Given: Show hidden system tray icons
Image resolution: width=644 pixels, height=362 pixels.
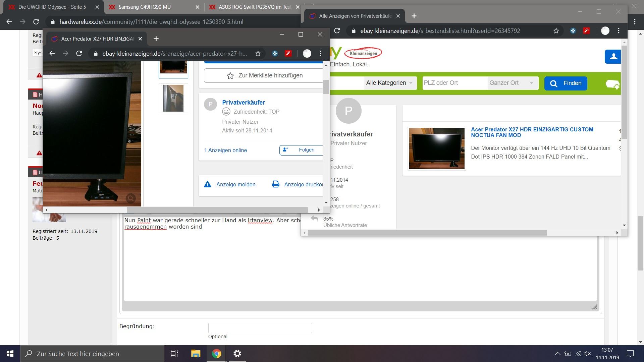Looking at the screenshot, I should 557,354.
